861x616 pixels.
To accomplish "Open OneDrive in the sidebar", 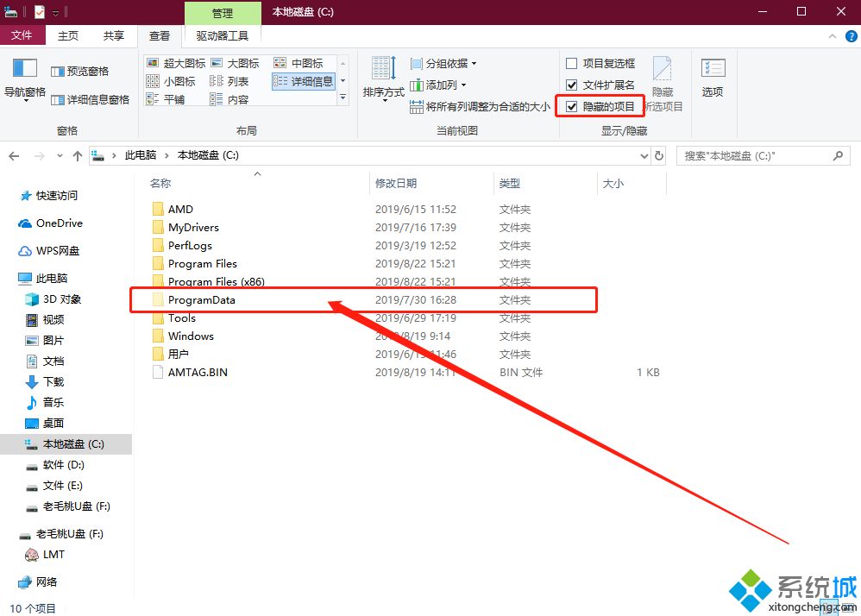I will pyautogui.click(x=51, y=223).
